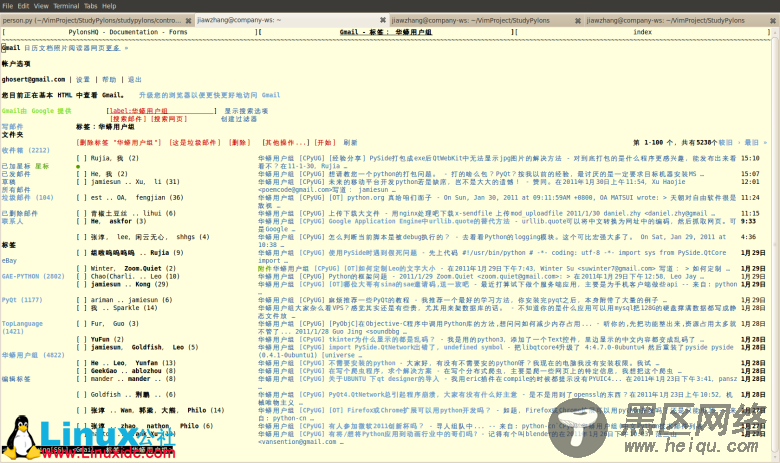780x463 pixels.
Task: Open the 其他操作... actions dropdown
Action: click(x=286, y=143)
